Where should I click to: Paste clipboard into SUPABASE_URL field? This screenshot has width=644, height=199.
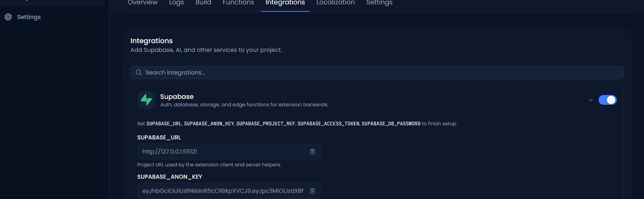(312, 151)
